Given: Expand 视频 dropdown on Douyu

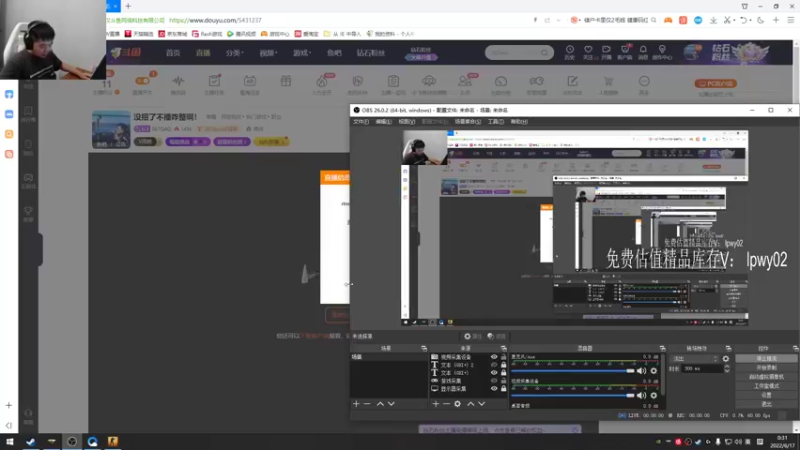Looking at the screenshot, I should pyautogui.click(x=268, y=53).
